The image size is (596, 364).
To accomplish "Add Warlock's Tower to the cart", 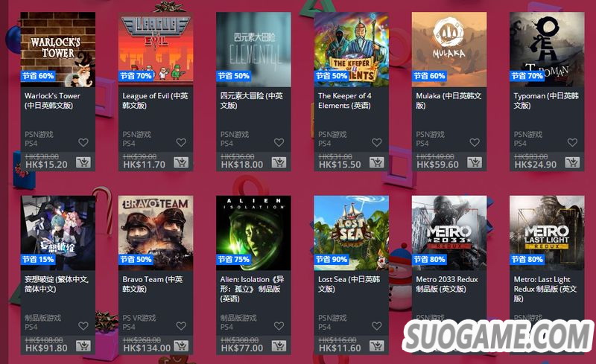I will [83, 162].
